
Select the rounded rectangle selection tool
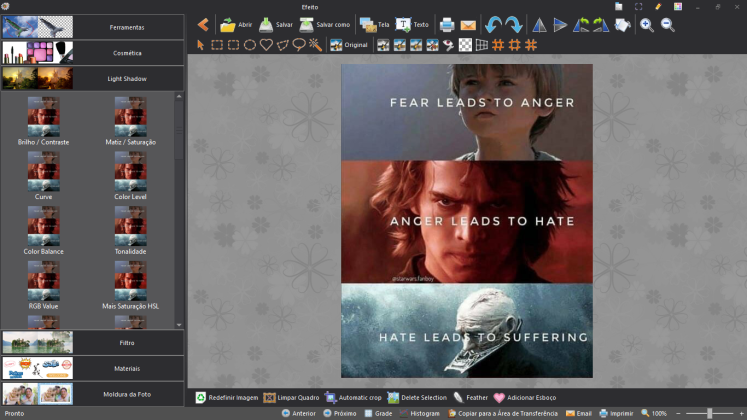pyautogui.click(x=233, y=45)
